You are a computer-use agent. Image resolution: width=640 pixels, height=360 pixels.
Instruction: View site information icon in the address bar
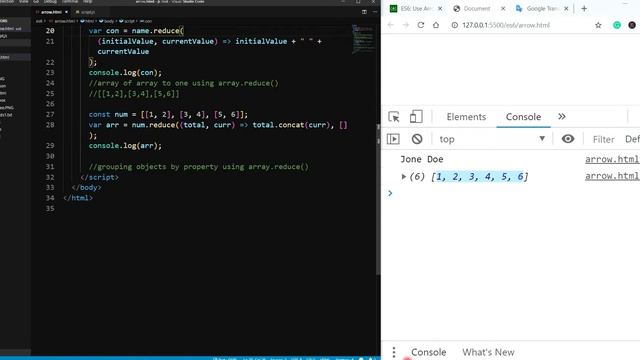454,25
